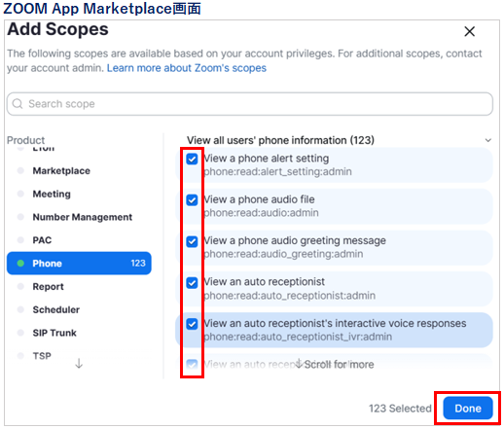The width and height of the screenshot is (504, 429).
Task: Click the green dot beside Phone
Action: tap(20, 264)
